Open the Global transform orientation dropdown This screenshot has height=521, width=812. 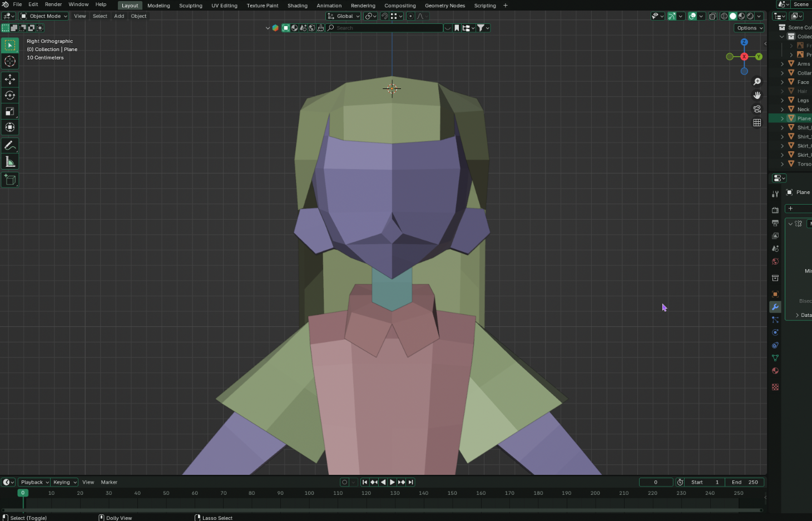tap(343, 16)
